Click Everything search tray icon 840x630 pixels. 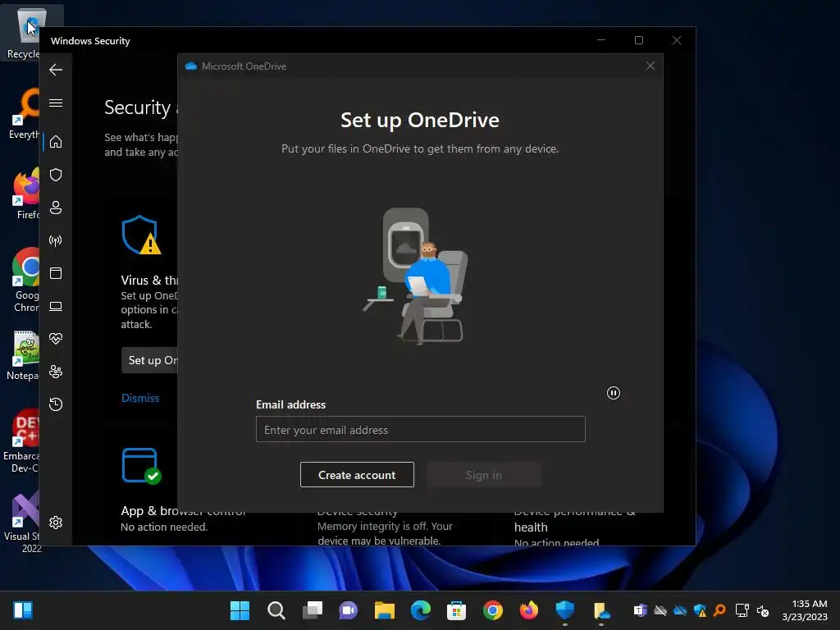[x=719, y=610]
